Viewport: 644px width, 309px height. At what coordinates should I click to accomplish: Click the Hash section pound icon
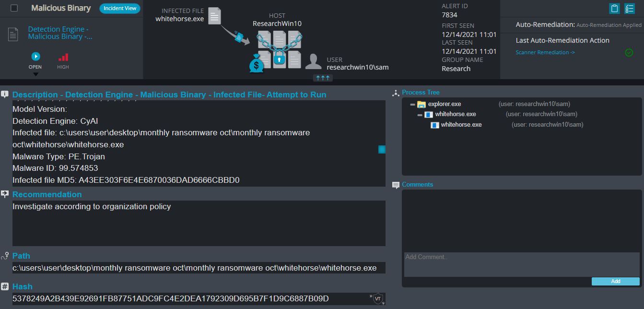coord(5,286)
